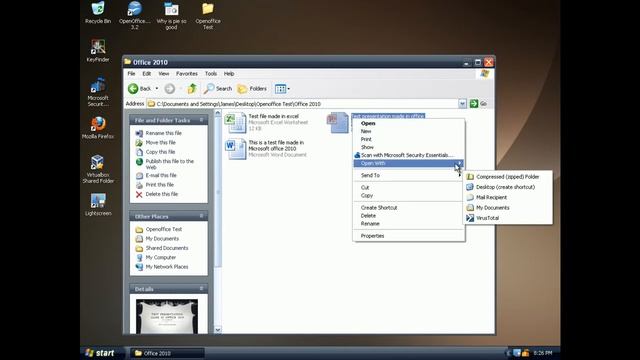The height and width of the screenshot is (360, 640).
Task: Send to Desktop (create shortcut)
Action: 508,187
